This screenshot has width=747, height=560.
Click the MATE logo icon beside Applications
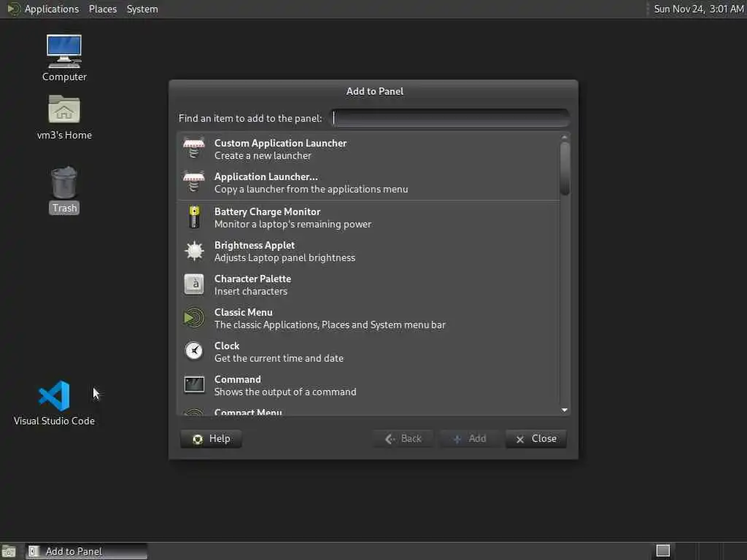(14, 9)
